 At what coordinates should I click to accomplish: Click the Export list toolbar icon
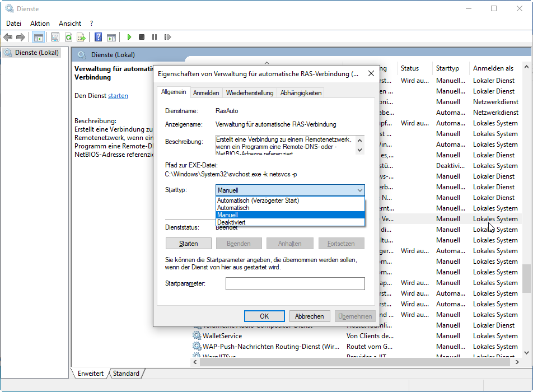coord(81,37)
